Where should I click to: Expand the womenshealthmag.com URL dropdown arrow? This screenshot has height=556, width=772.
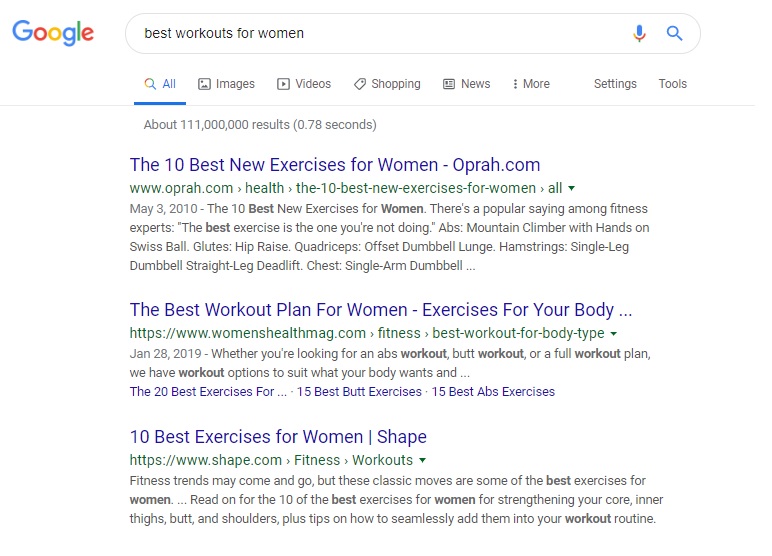tap(613, 333)
